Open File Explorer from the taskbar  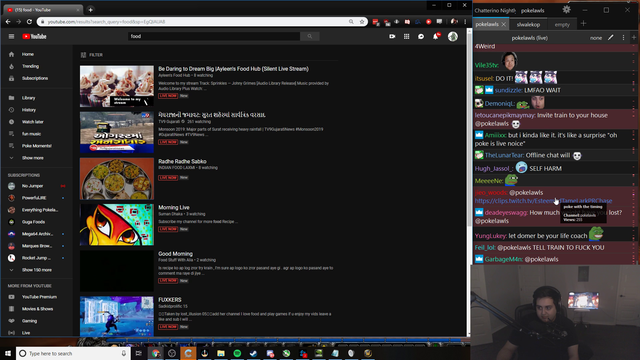(x=221, y=353)
